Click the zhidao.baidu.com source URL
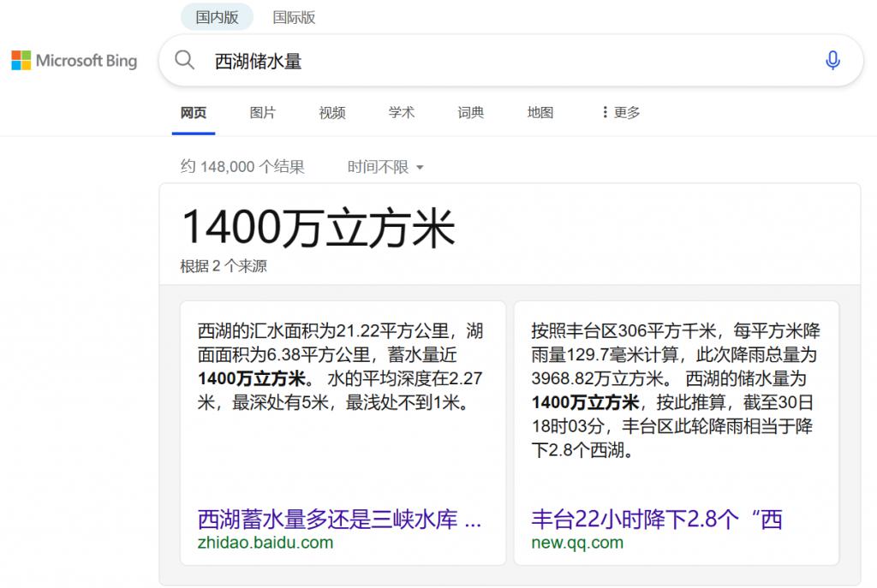Image resolution: width=877 pixels, height=588 pixels. [x=265, y=543]
